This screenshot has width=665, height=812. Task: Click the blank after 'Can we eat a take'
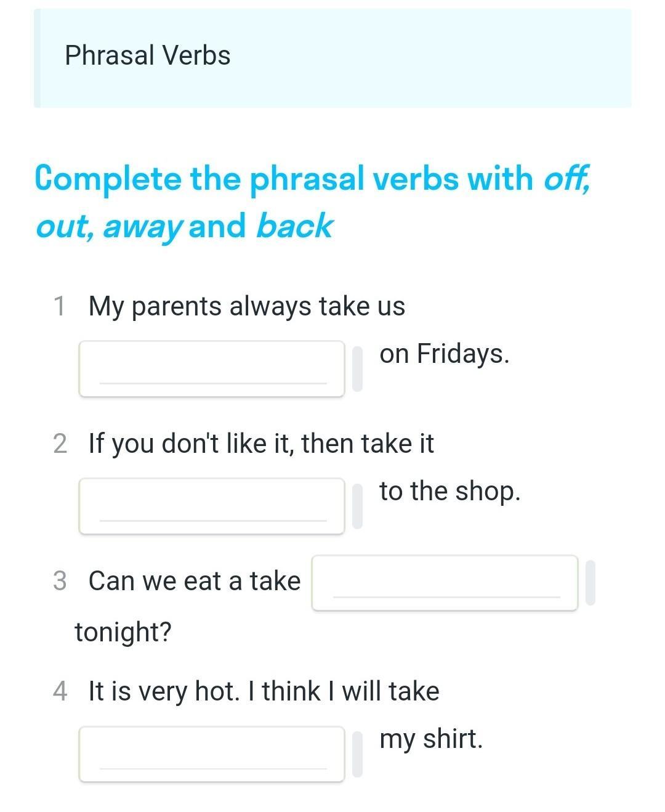pyautogui.click(x=445, y=583)
